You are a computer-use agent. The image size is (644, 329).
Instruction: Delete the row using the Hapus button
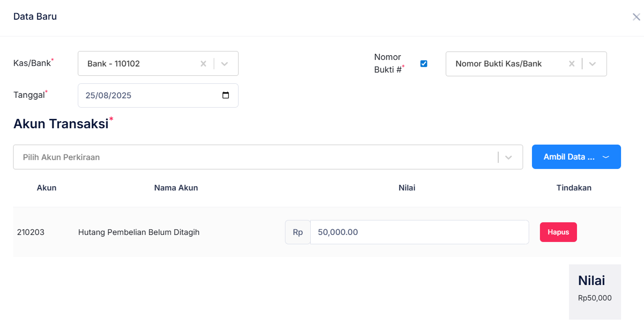[558, 232]
